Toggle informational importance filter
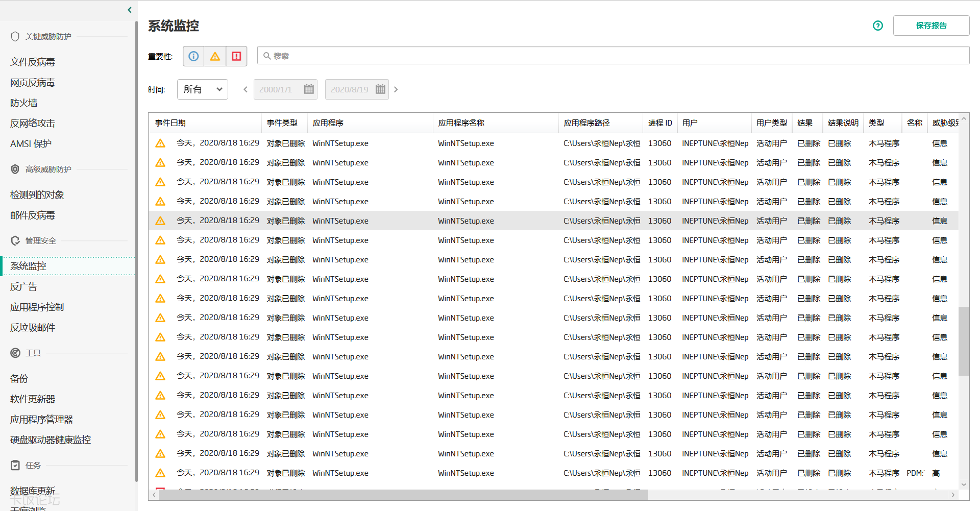The image size is (980, 511). 193,56
